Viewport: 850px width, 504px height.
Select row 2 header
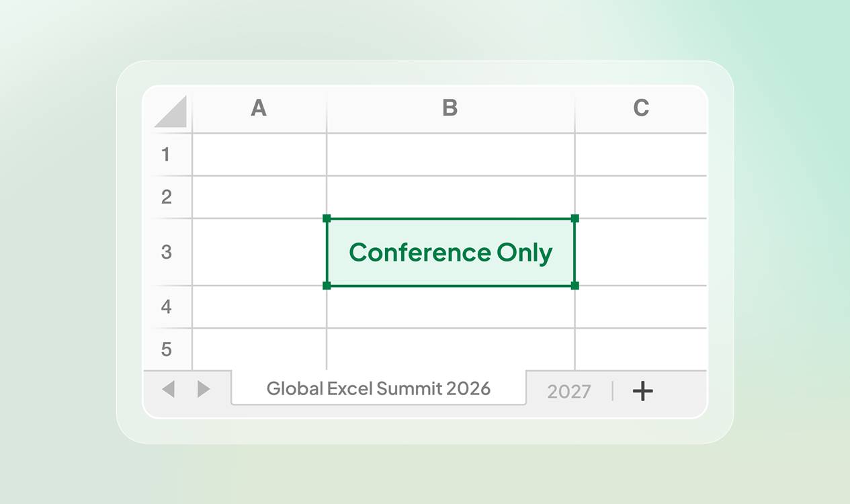(167, 197)
